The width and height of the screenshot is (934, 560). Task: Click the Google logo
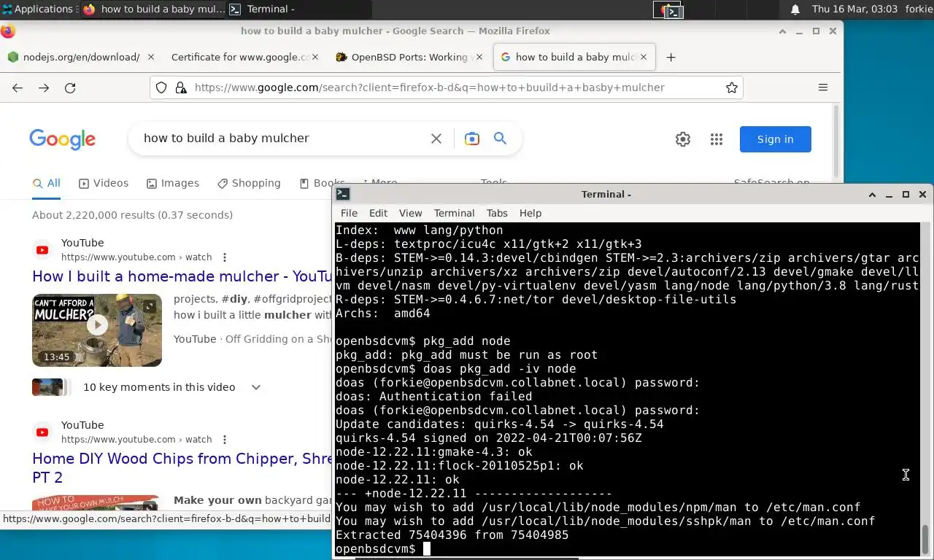pos(63,139)
